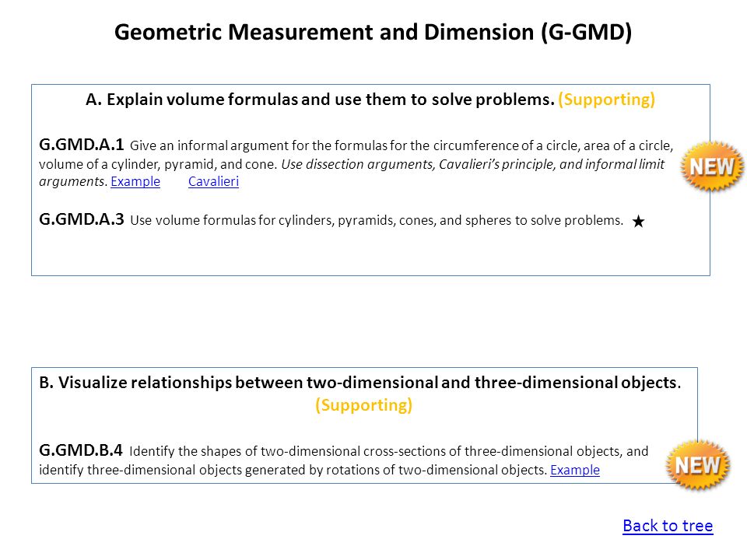This screenshot has width=747, height=560.
Task: Click the orange "(Supporting)" label in section B
Action: tap(364, 405)
